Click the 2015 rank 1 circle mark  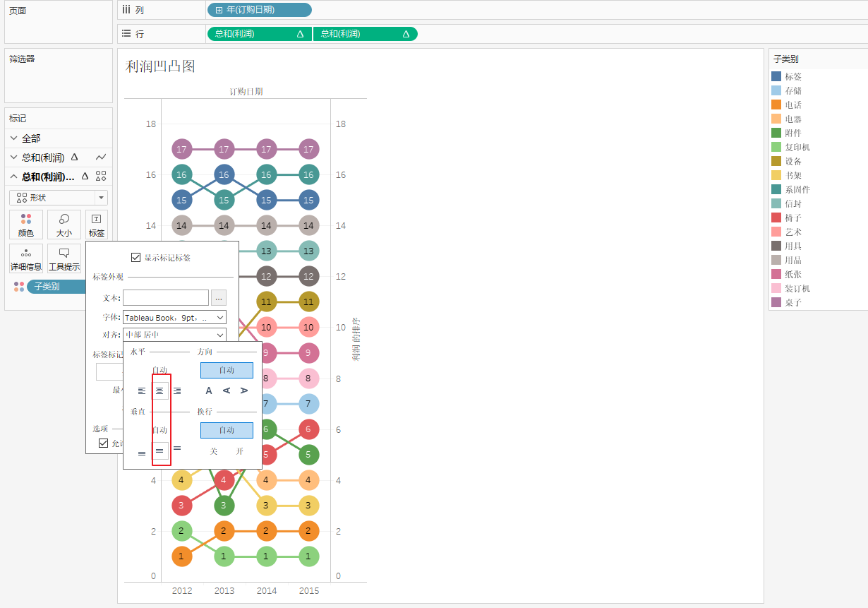click(308, 556)
